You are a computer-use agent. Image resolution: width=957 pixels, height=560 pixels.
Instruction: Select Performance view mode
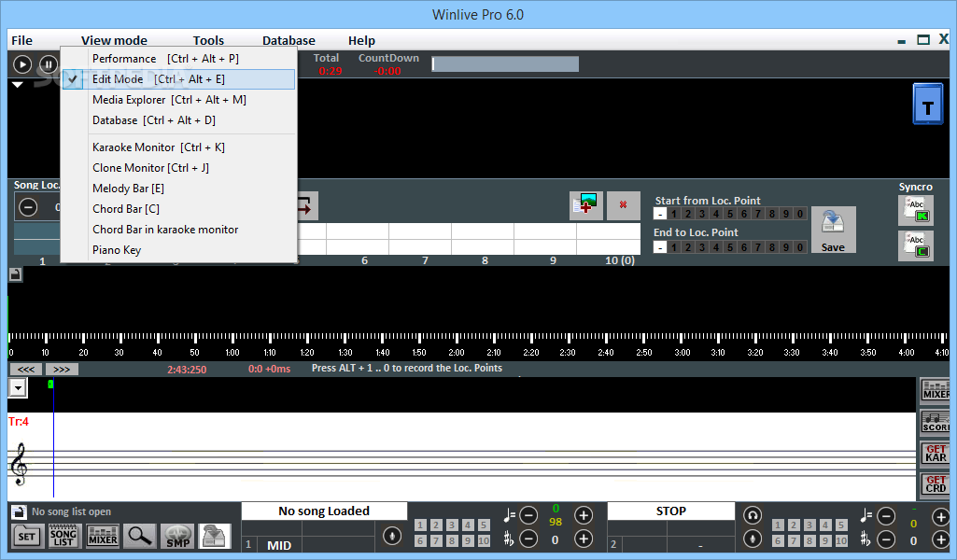click(179, 59)
